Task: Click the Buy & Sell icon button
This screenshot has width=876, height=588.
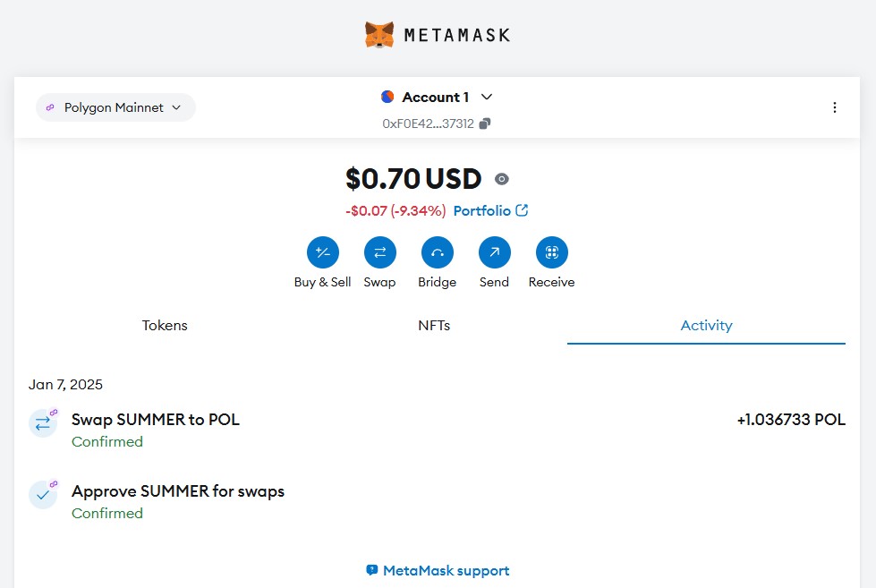Action: 322,253
